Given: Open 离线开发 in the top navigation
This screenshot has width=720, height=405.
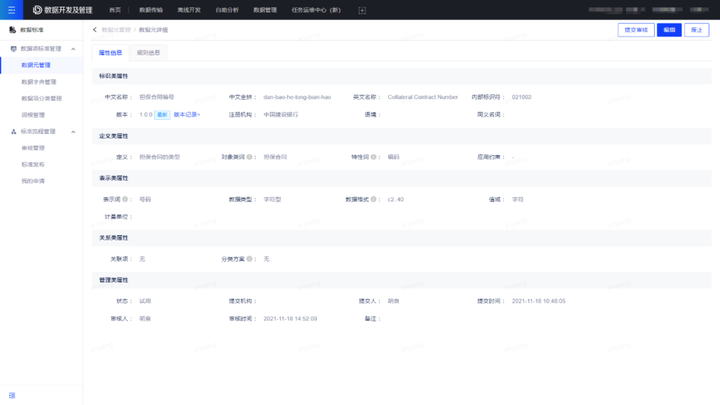Looking at the screenshot, I should pyautogui.click(x=189, y=10).
